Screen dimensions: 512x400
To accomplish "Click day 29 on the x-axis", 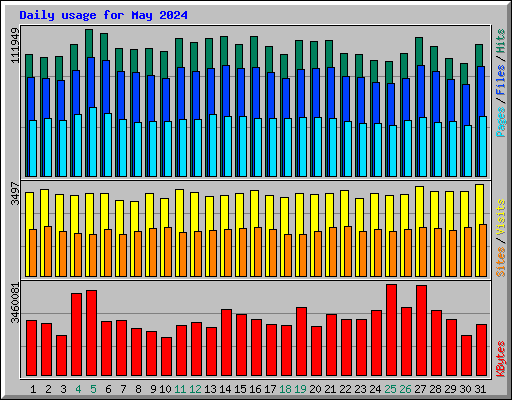I will point(450,389).
